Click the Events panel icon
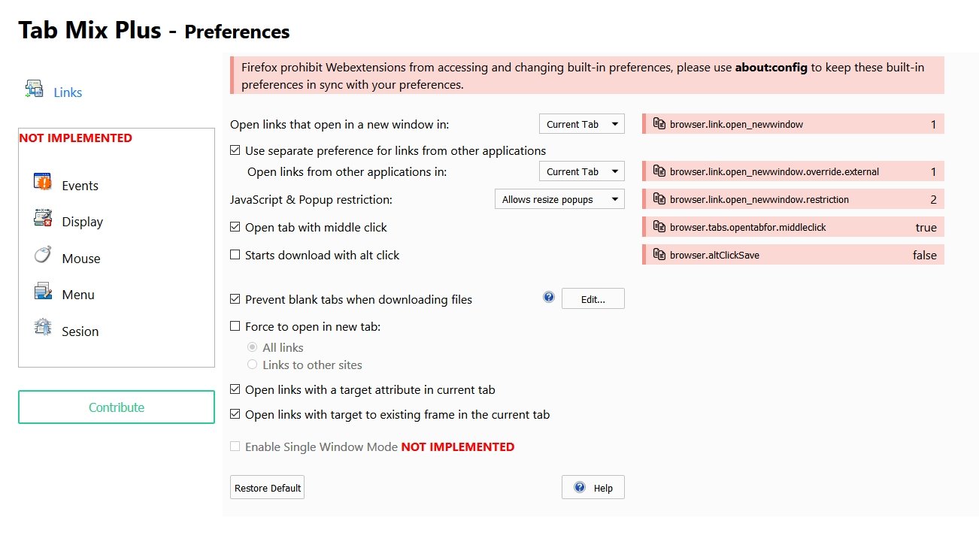This screenshot has width=979, height=560. (x=43, y=182)
